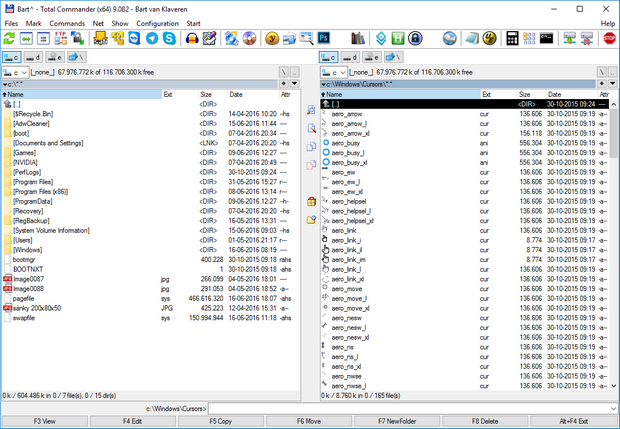Screen dimensions: 620x429
Task: Click the disconnect network drive icon
Action: [587, 38]
